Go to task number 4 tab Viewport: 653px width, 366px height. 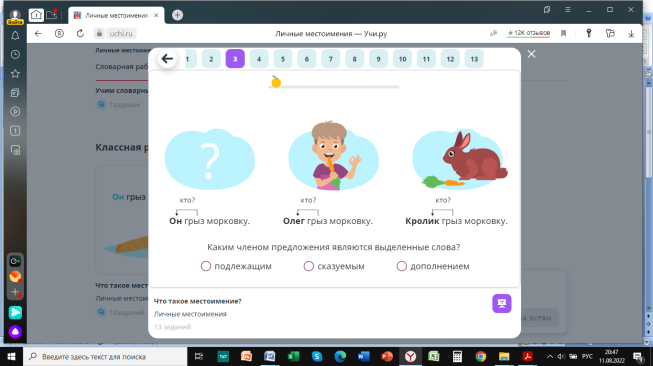click(x=259, y=59)
